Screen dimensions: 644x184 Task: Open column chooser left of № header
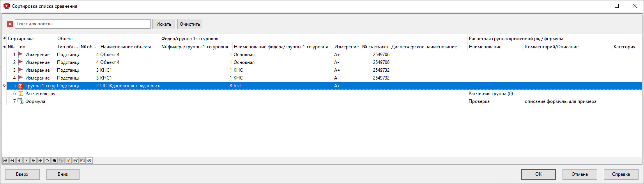(x=4, y=47)
